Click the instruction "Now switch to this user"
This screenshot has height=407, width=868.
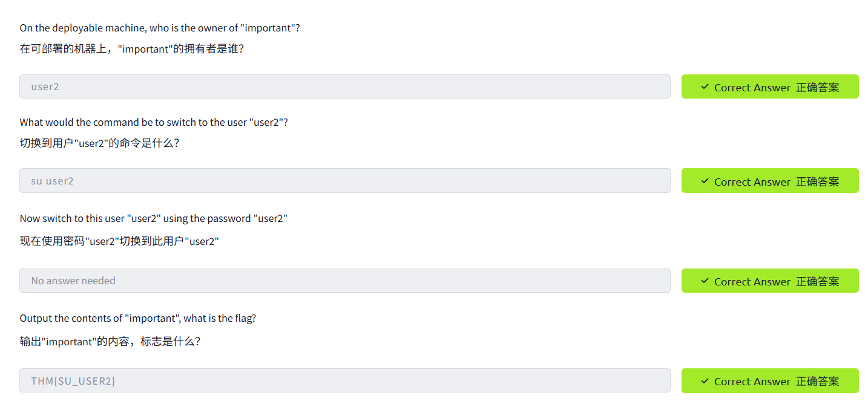[x=153, y=218]
